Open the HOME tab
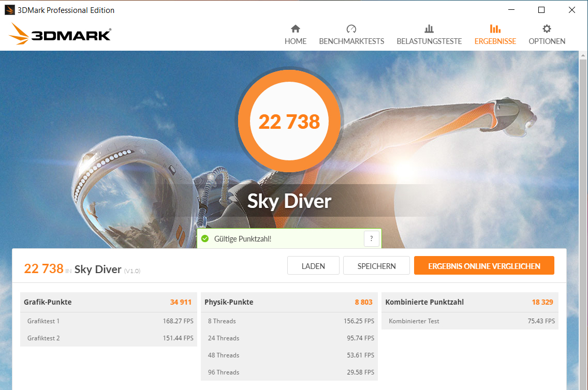Viewport: 588px width, 390px height. coord(296,35)
